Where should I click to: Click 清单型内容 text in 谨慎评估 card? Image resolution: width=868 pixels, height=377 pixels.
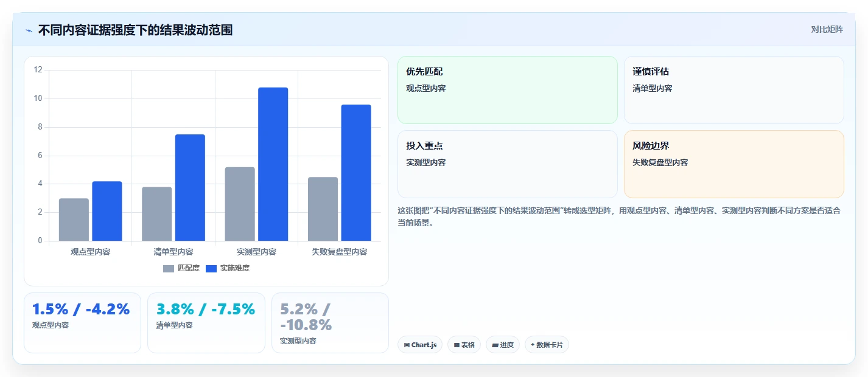point(653,88)
